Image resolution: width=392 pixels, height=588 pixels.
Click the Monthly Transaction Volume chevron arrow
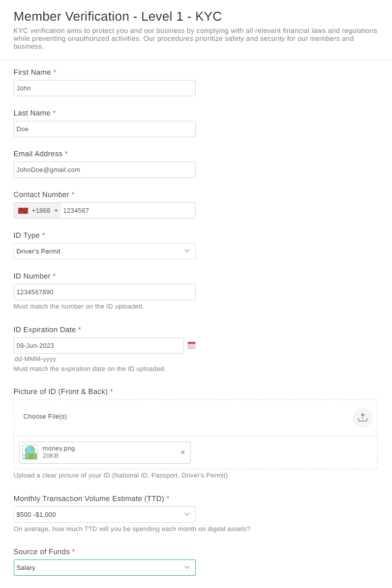point(187,515)
